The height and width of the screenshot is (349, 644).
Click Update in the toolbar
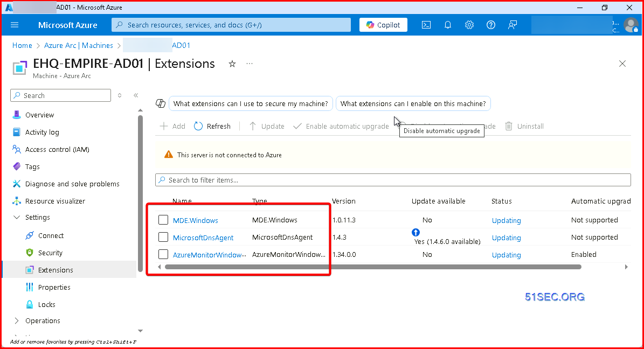[x=267, y=126]
